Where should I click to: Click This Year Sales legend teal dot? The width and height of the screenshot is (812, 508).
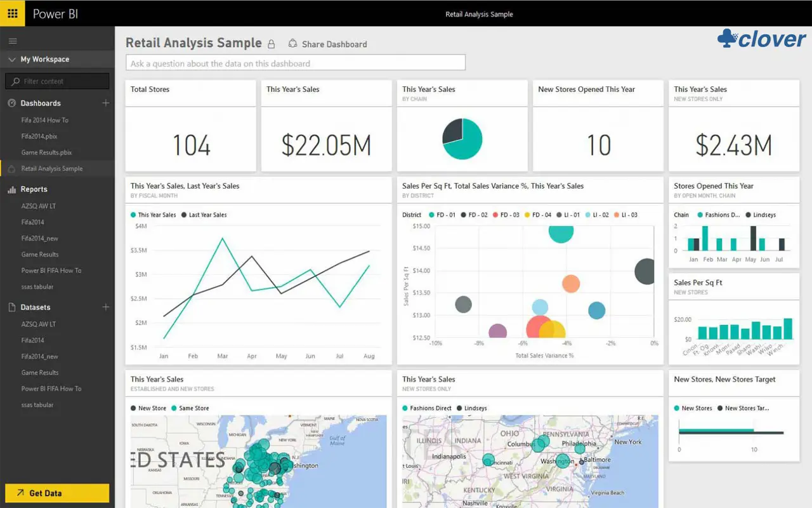pyautogui.click(x=133, y=215)
